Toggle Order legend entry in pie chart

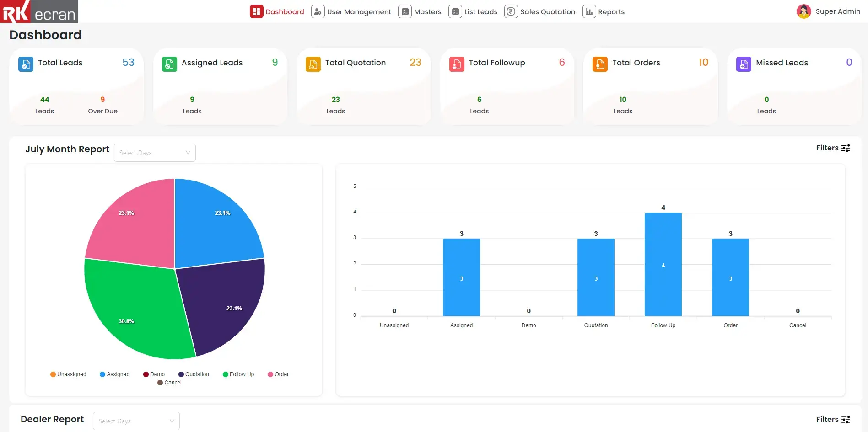click(x=278, y=374)
